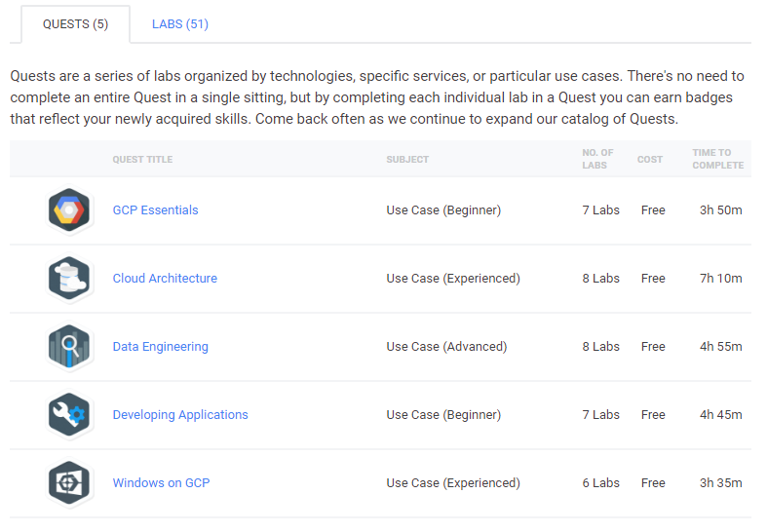
Task: Open the Labs (51) tab
Action: pyautogui.click(x=180, y=24)
